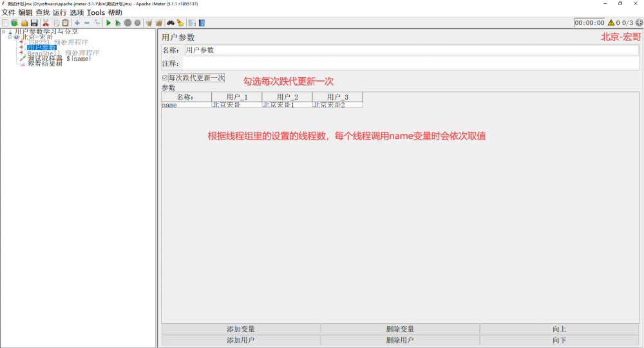Image resolution: width=644 pixels, height=348 pixels.
Task: Click the 添加用户 button
Action: pos(241,340)
